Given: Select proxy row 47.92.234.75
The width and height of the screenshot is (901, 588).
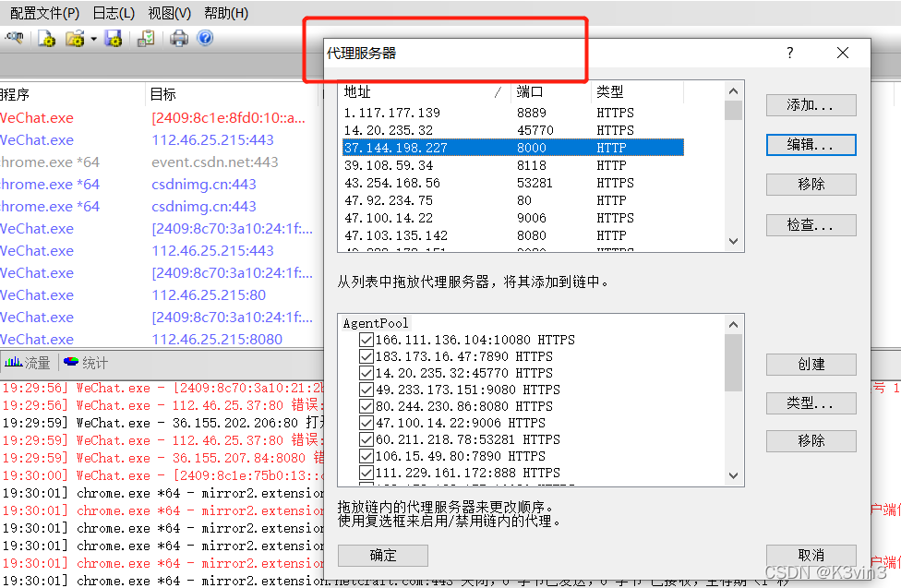Looking at the screenshot, I should [x=512, y=200].
